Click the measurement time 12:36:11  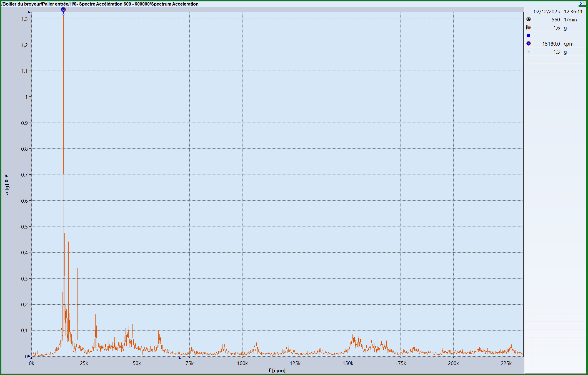pyautogui.click(x=573, y=12)
